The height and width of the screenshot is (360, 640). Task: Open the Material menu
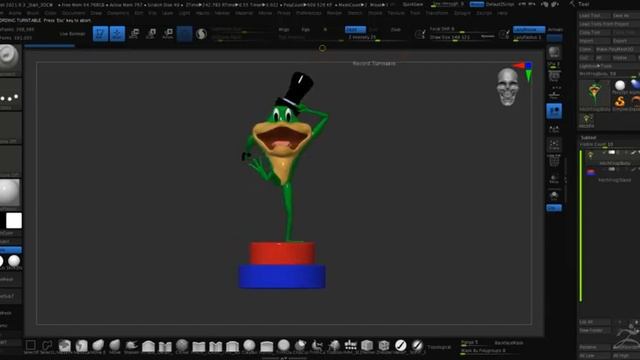point(244,13)
